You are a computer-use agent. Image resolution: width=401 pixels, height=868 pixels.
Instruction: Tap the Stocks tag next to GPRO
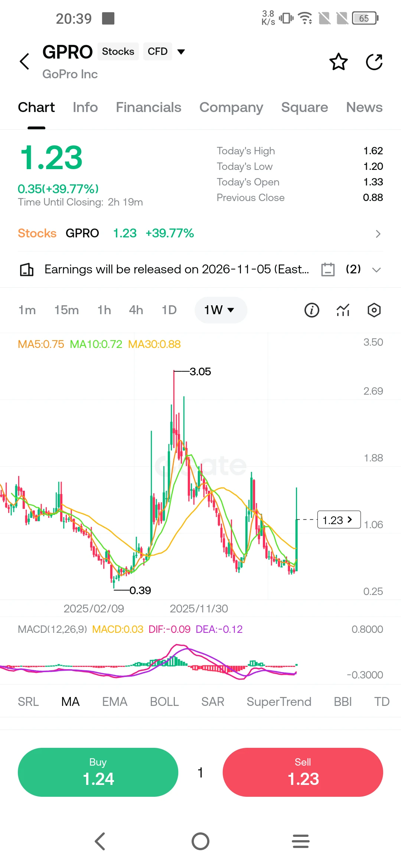(x=118, y=52)
